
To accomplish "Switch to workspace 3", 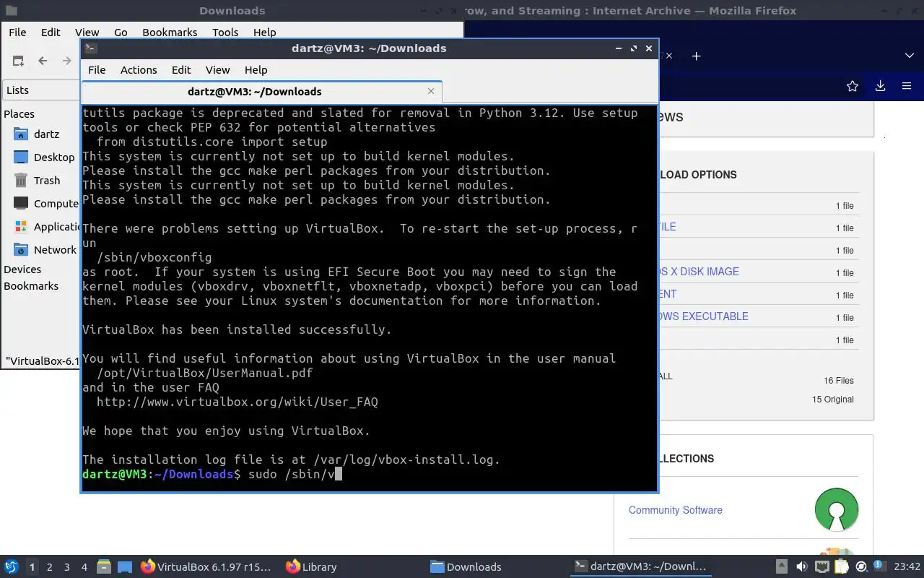I will pyautogui.click(x=66, y=567).
